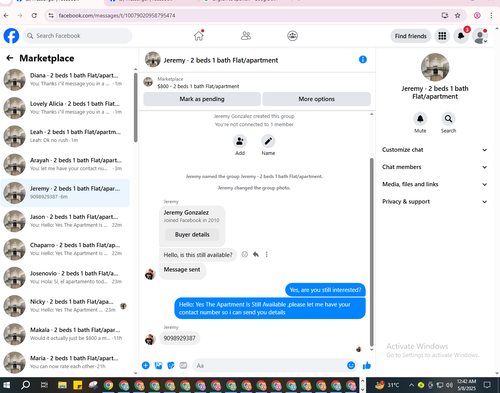Open the Groups icon in top navigation
This screenshot has height=393, width=500.
[x=292, y=36]
